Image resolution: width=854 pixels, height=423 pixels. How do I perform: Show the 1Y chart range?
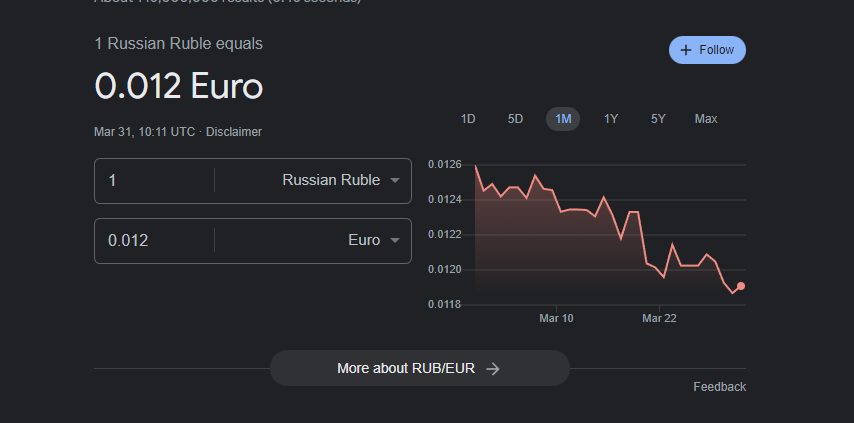[x=611, y=119]
